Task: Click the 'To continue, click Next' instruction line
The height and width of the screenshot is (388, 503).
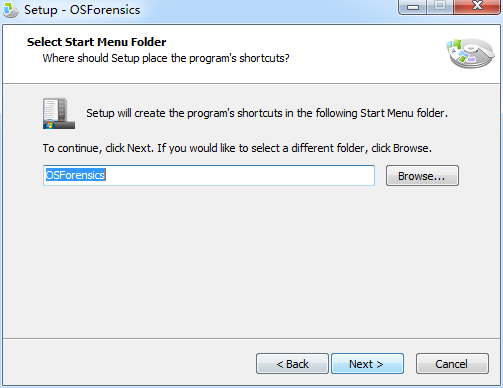Action: (237, 148)
